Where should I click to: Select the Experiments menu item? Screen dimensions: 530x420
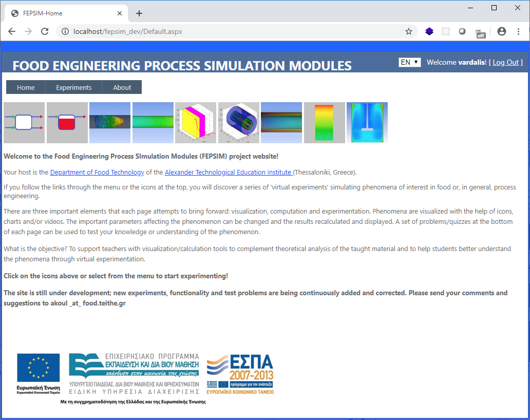coord(73,87)
